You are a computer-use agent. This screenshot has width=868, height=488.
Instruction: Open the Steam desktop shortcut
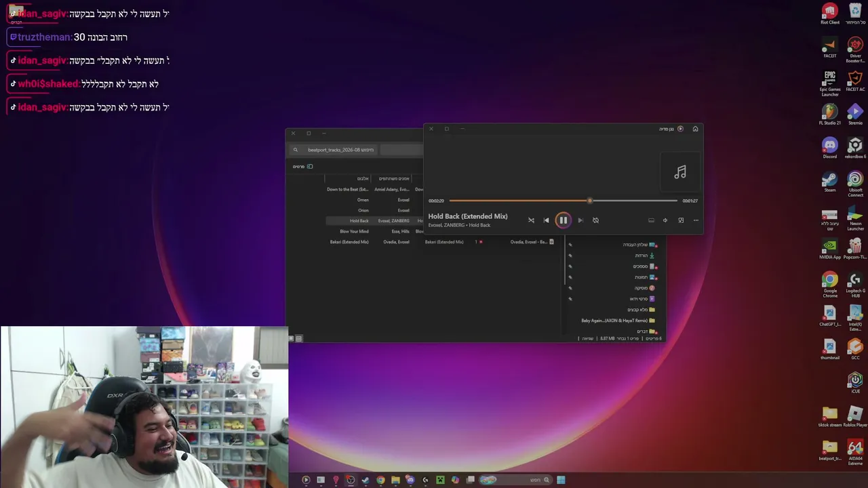click(x=830, y=182)
